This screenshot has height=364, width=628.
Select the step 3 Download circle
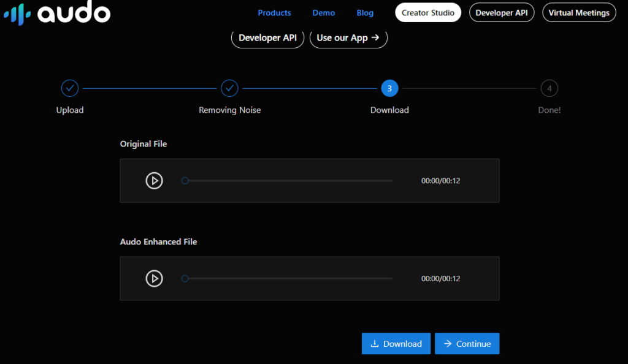[389, 88]
